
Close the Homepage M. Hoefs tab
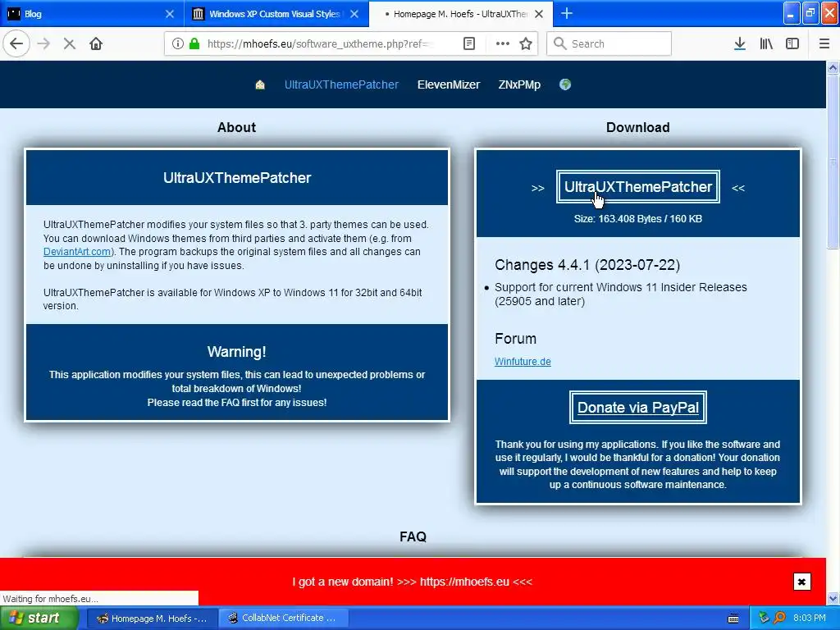(540, 14)
